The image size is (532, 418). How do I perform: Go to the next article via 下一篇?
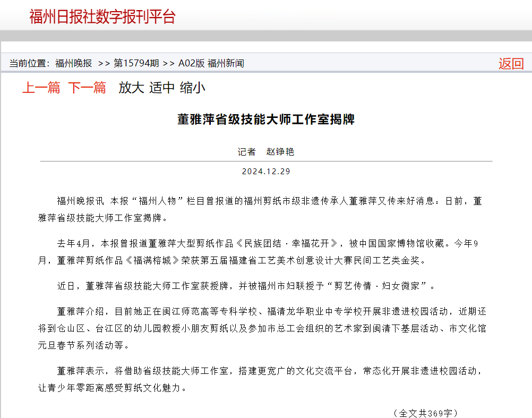tap(87, 88)
